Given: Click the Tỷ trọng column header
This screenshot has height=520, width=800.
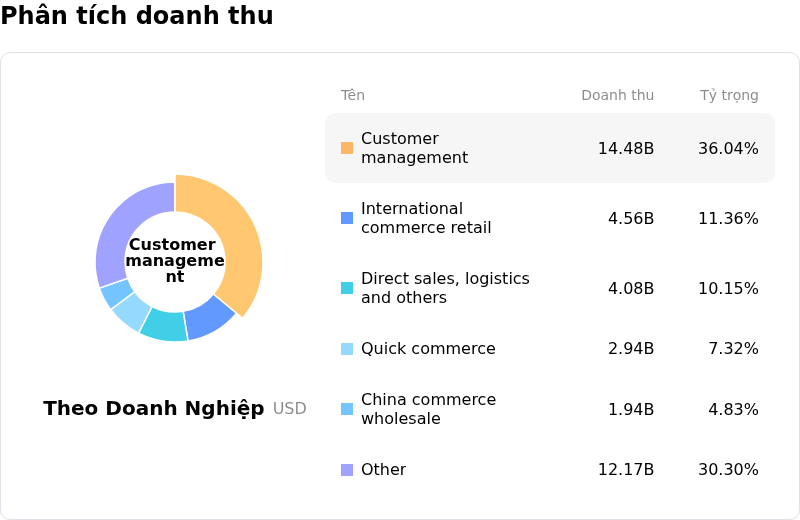Looking at the screenshot, I should [x=729, y=95].
